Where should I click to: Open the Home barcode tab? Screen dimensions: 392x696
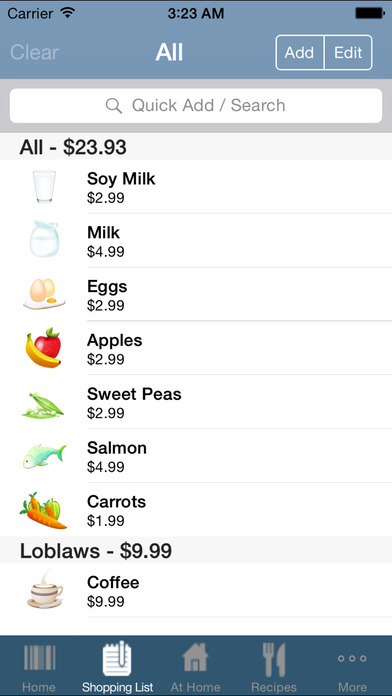click(x=39, y=666)
